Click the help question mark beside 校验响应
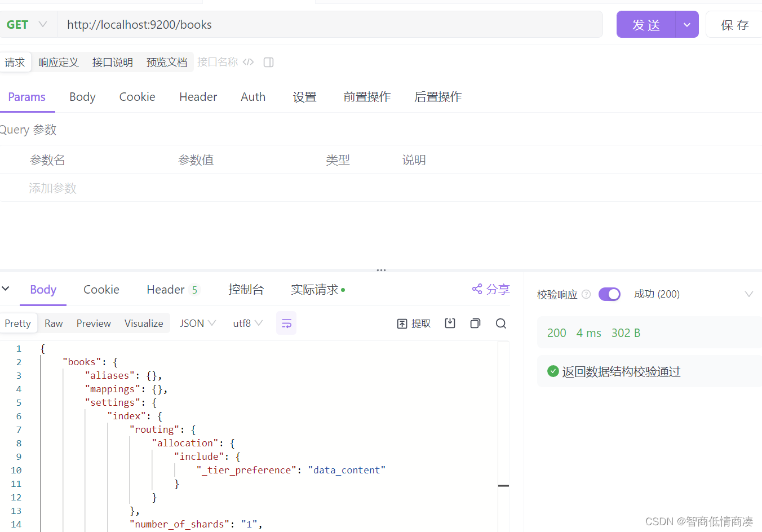The width and height of the screenshot is (762, 532). [586, 294]
